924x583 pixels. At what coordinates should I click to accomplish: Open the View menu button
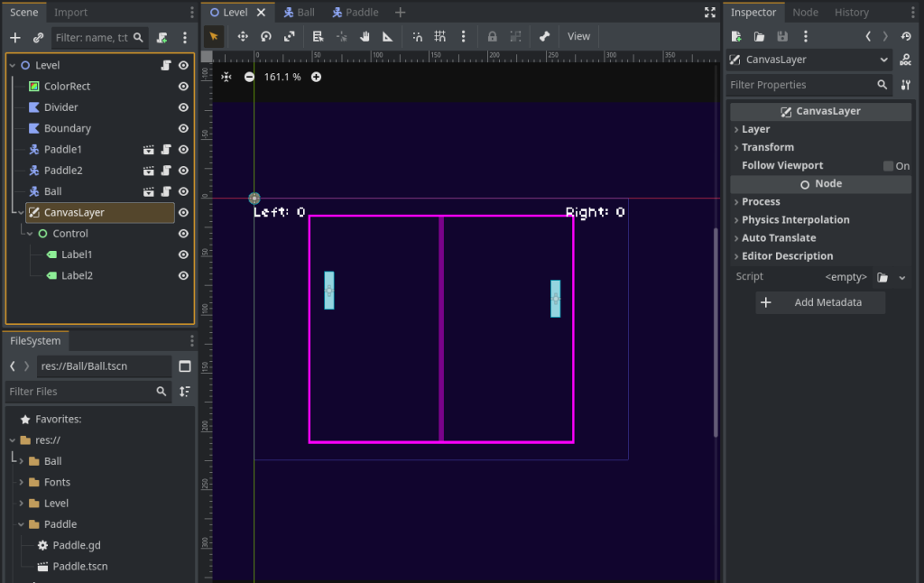click(578, 37)
